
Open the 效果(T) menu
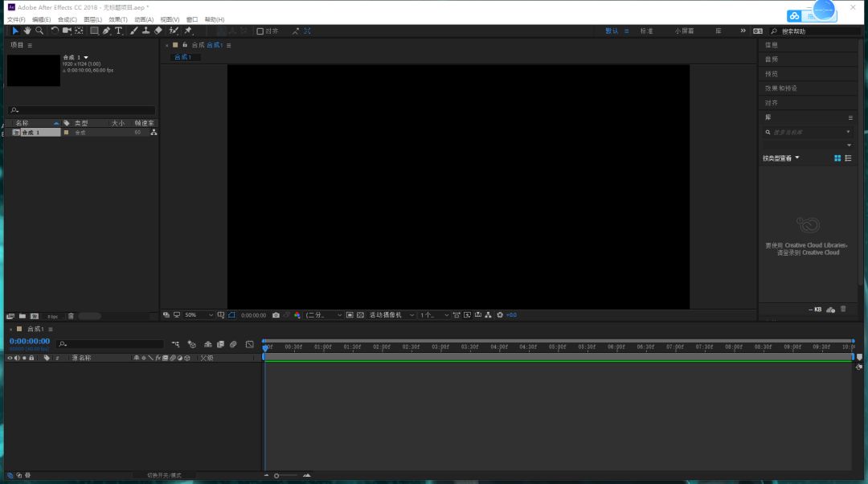tap(118, 19)
